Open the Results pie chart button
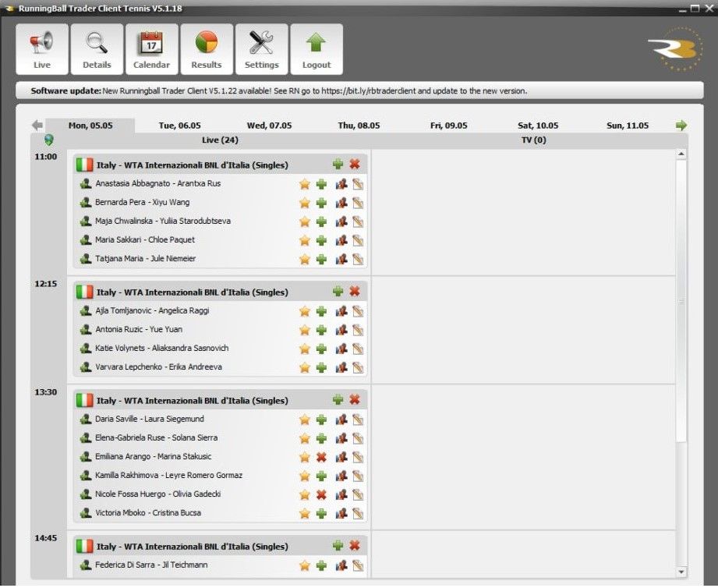 [x=207, y=49]
